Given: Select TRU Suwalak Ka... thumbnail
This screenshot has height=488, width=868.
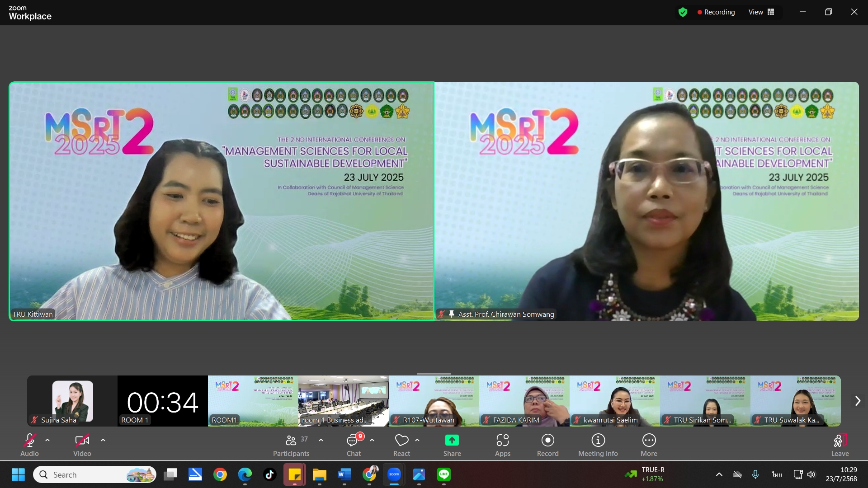Looking at the screenshot, I should [796, 401].
